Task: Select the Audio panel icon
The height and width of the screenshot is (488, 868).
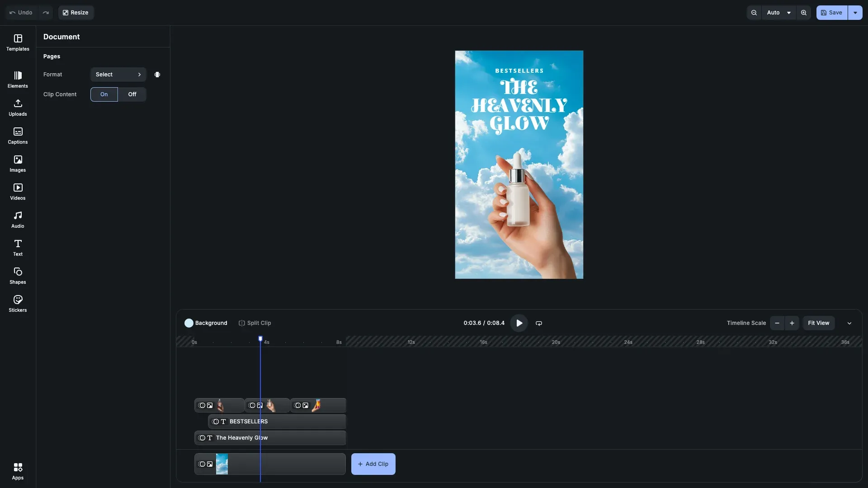Action: (18, 219)
